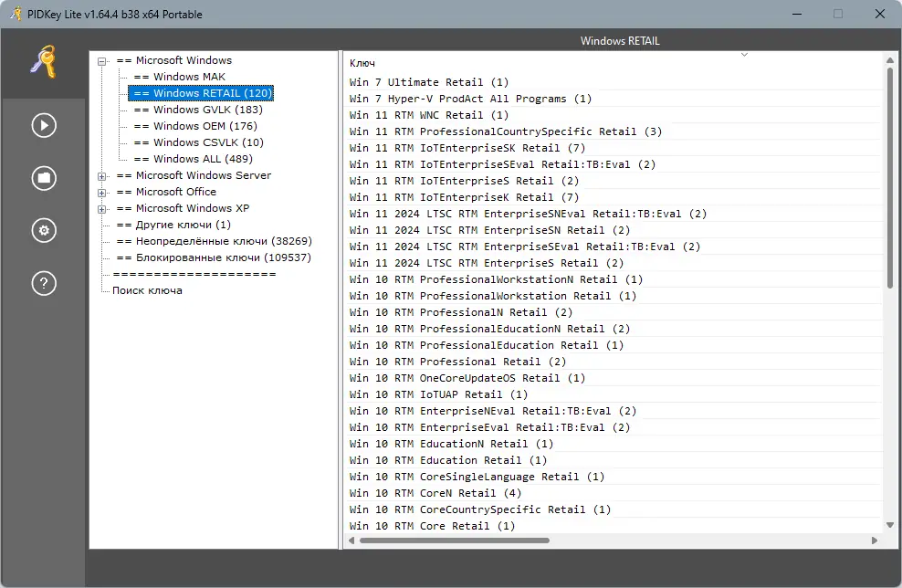This screenshot has height=588, width=902.
Task: Select Win 10 CoreCountrySpecific Retail row
Action: [x=613, y=509]
